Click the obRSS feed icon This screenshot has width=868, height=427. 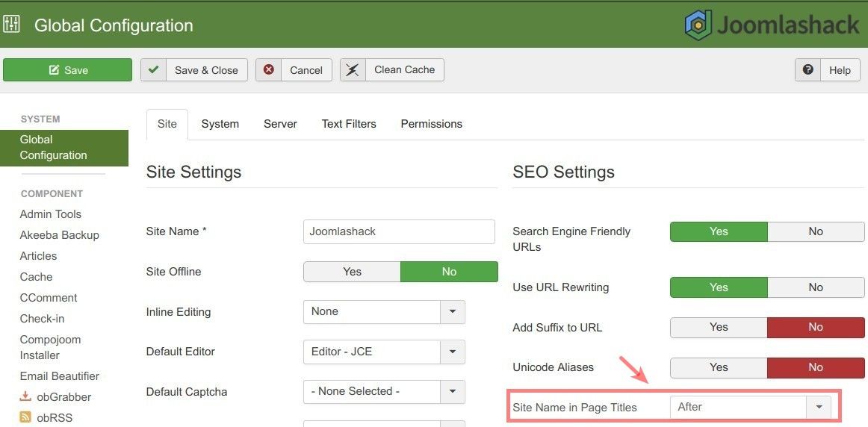tap(25, 417)
